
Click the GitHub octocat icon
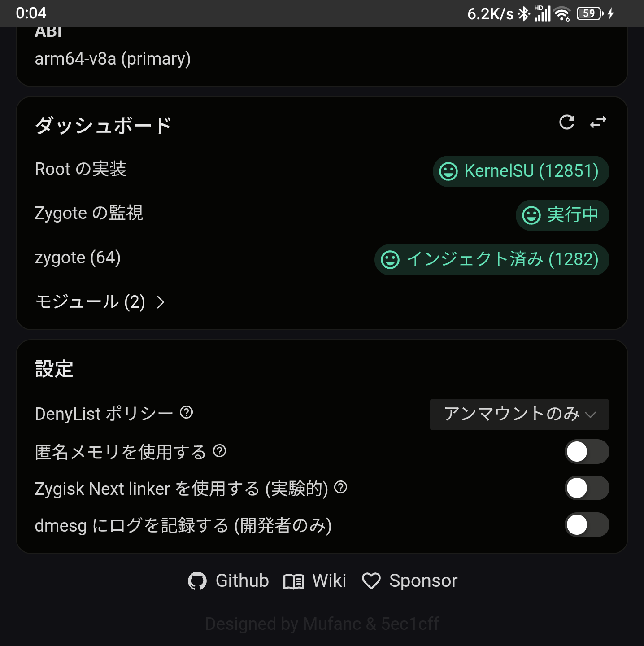(x=197, y=581)
